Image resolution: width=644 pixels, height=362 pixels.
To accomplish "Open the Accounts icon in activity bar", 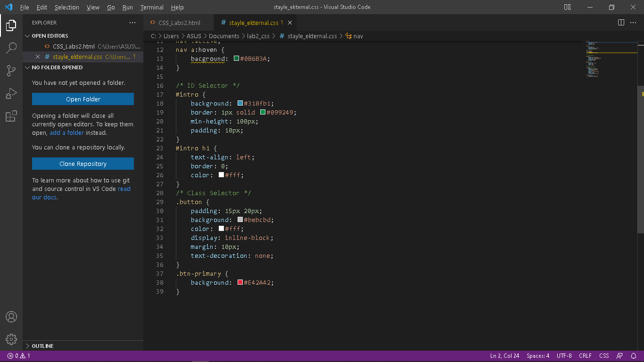I will [x=11, y=317].
